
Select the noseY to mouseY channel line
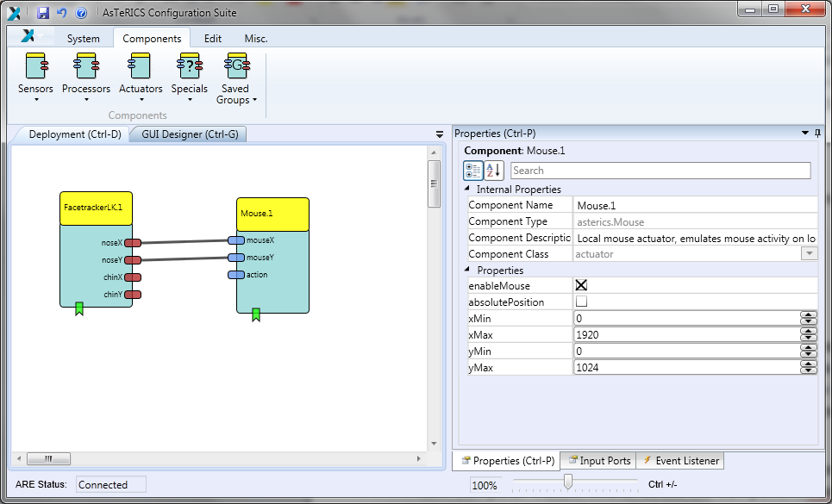185,259
